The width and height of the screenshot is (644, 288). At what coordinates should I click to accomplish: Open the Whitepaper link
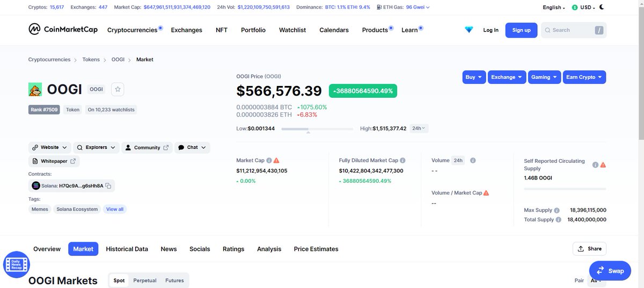[54, 161]
